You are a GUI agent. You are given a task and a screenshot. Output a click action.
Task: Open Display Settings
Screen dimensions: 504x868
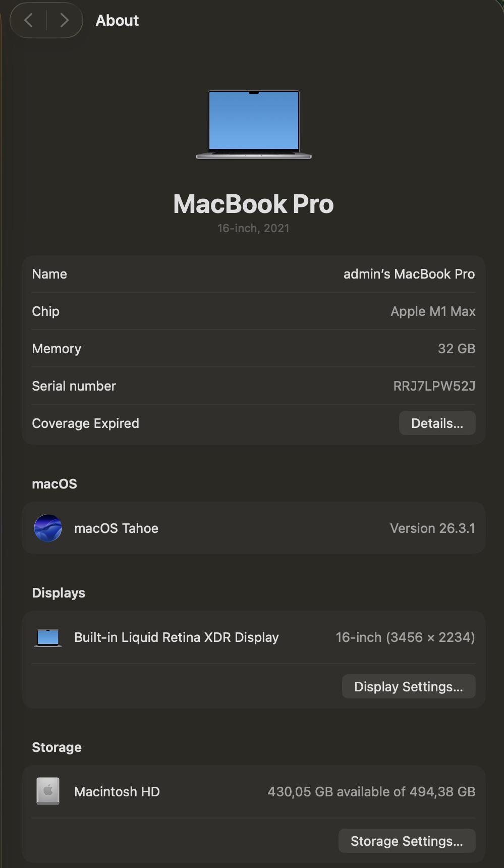pyautogui.click(x=408, y=686)
